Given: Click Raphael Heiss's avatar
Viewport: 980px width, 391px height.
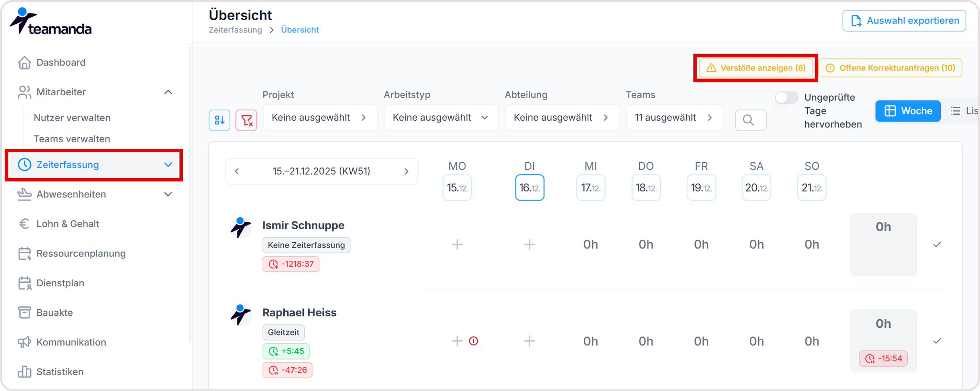Looking at the screenshot, I should click(241, 315).
